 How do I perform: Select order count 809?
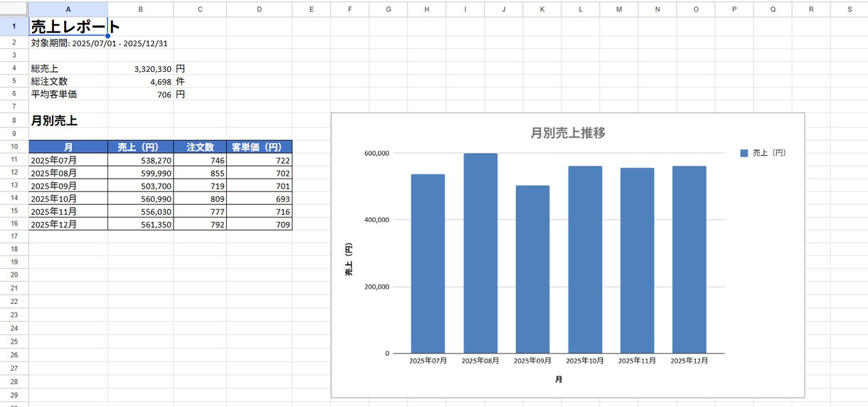click(x=200, y=199)
